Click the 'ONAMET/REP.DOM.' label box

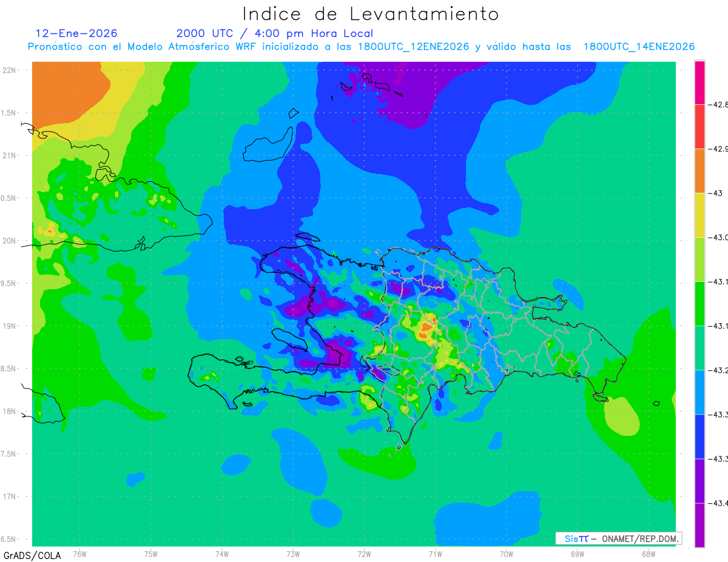(618, 538)
